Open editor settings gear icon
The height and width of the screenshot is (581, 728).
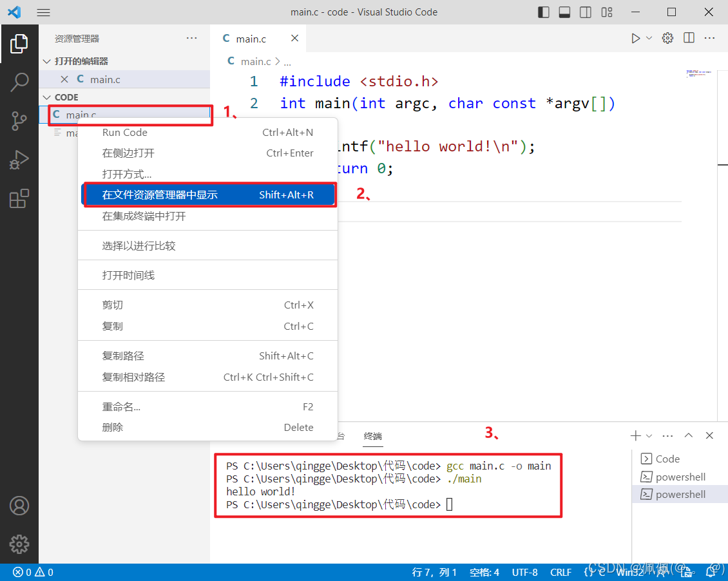[x=667, y=38]
